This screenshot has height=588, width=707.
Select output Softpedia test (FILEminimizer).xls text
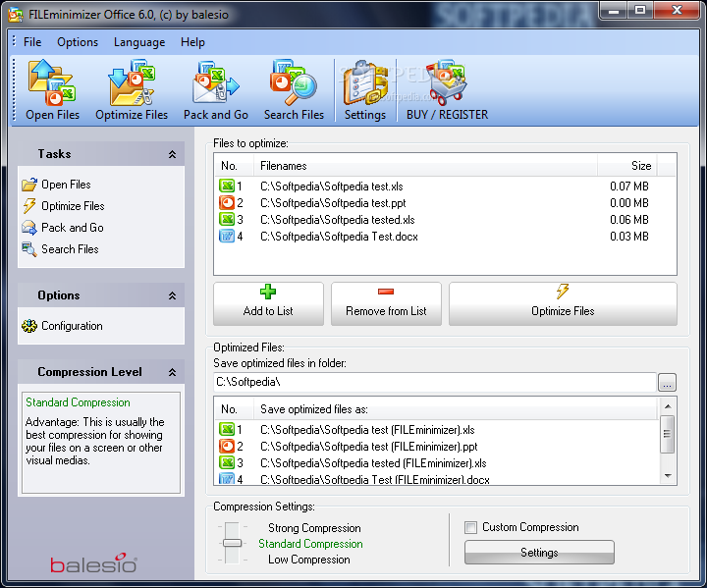(367, 430)
